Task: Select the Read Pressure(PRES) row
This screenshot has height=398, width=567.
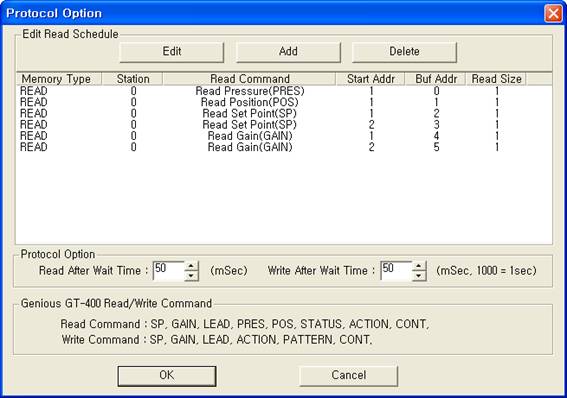Action: coord(284,91)
